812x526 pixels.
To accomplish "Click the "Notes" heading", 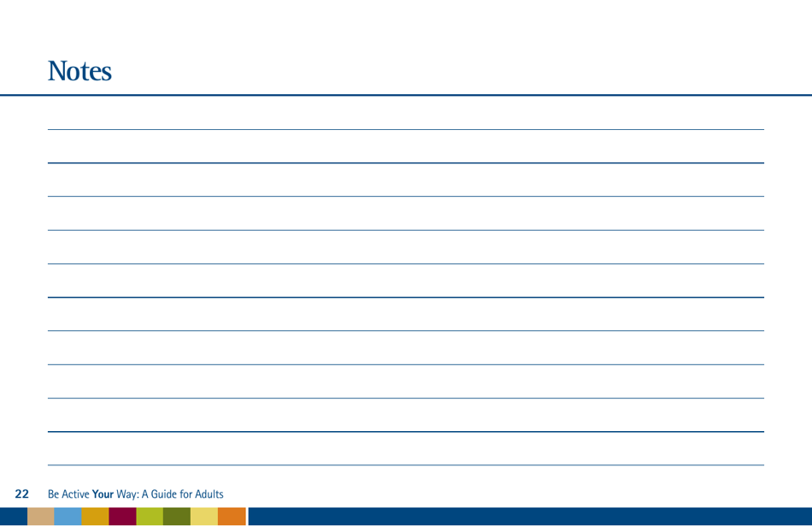I will pos(79,71).
